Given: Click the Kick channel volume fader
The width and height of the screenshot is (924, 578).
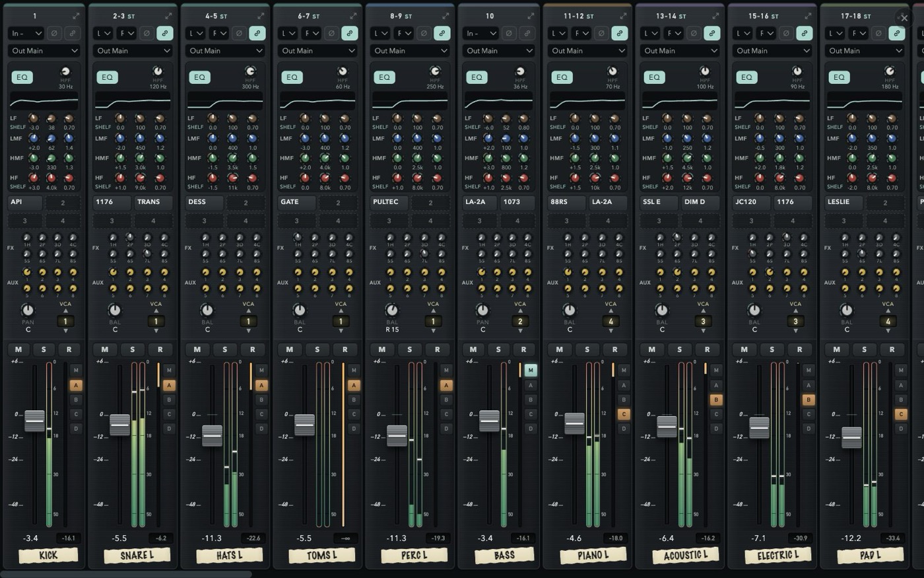Looking at the screenshot, I should (34, 420).
